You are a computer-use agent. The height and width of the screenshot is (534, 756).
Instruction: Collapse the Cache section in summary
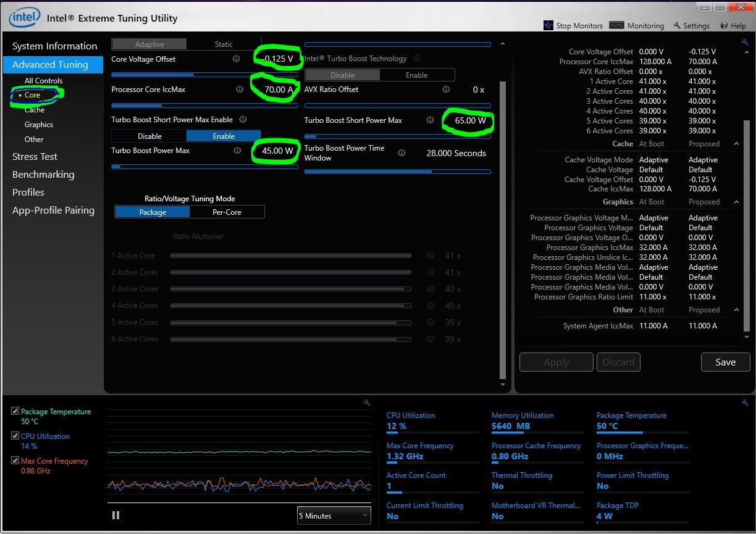click(x=736, y=143)
